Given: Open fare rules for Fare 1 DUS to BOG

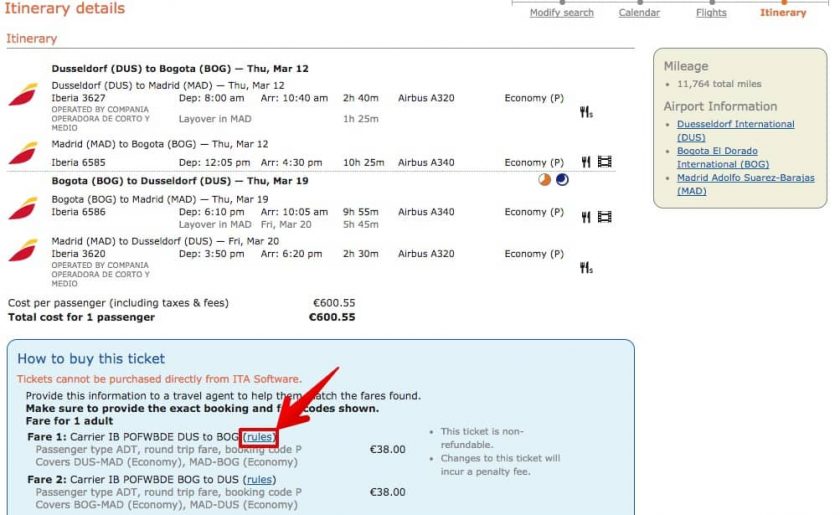Looking at the screenshot, I should point(259,437).
